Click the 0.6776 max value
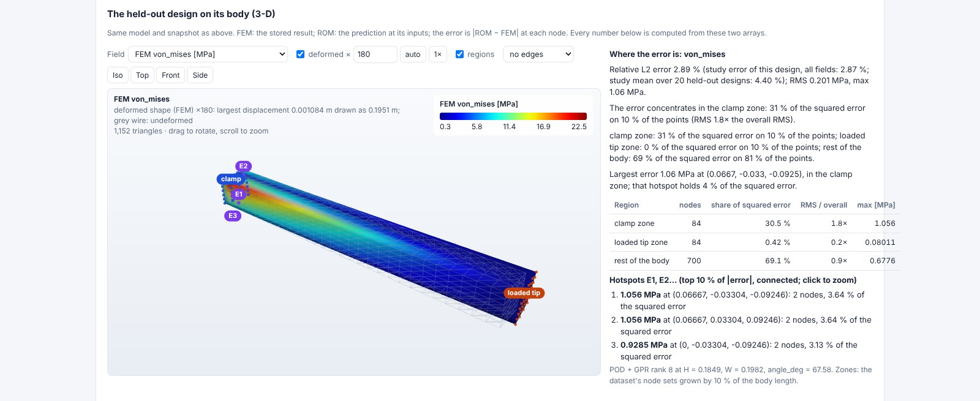Viewport: 980px width, 401px height. pyautogui.click(x=883, y=261)
